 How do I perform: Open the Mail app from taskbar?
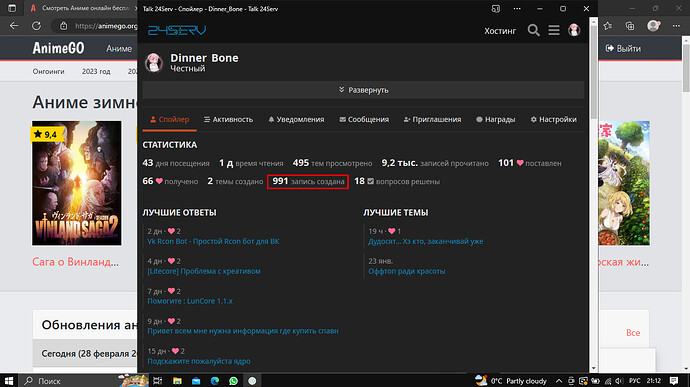[x=196, y=381]
